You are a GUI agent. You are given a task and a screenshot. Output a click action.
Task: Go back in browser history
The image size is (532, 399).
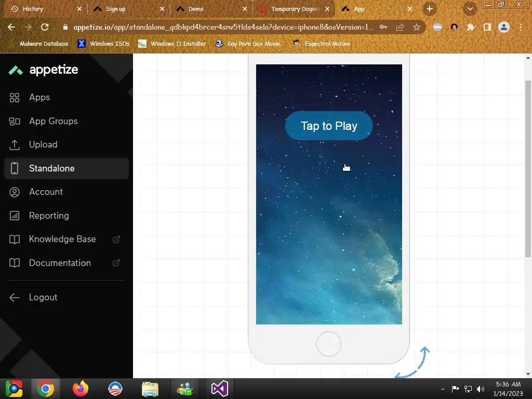coord(11,27)
